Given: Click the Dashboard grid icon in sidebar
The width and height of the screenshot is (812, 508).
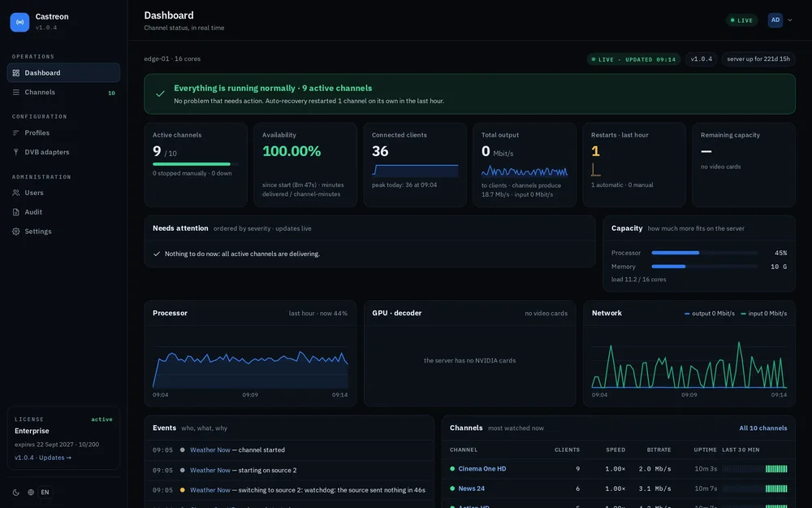Looking at the screenshot, I should click(x=16, y=73).
